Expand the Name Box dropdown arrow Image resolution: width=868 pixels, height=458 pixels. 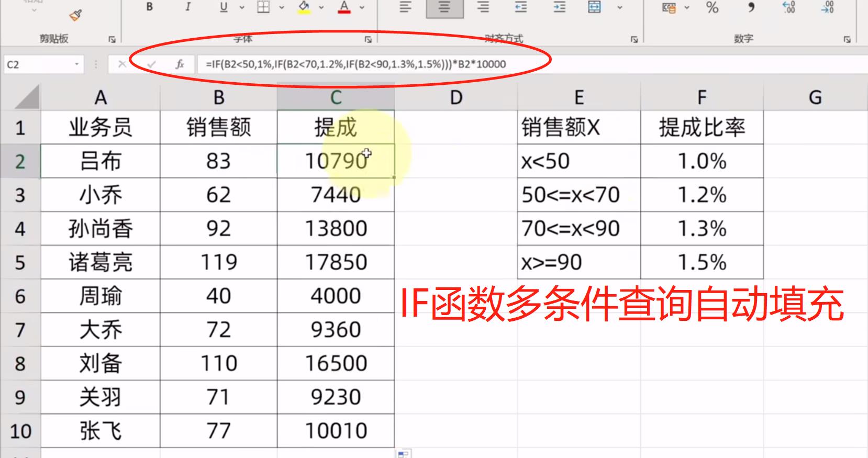tap(77, 64)
